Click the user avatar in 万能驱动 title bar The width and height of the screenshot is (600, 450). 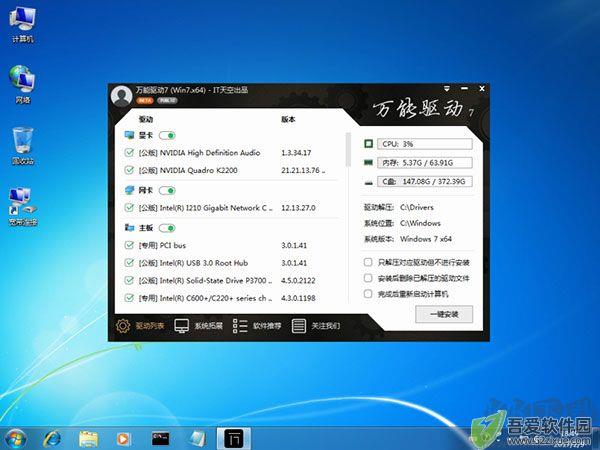tap(121, 96)
